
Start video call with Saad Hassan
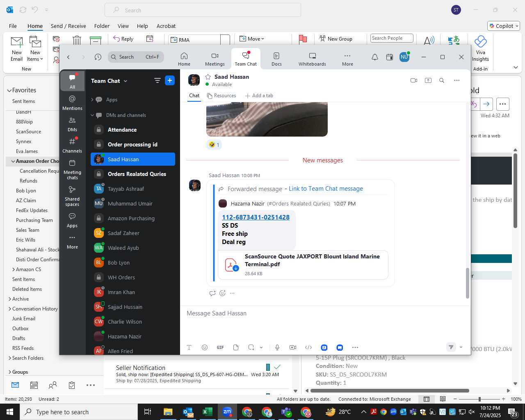(x=414, y=80)
